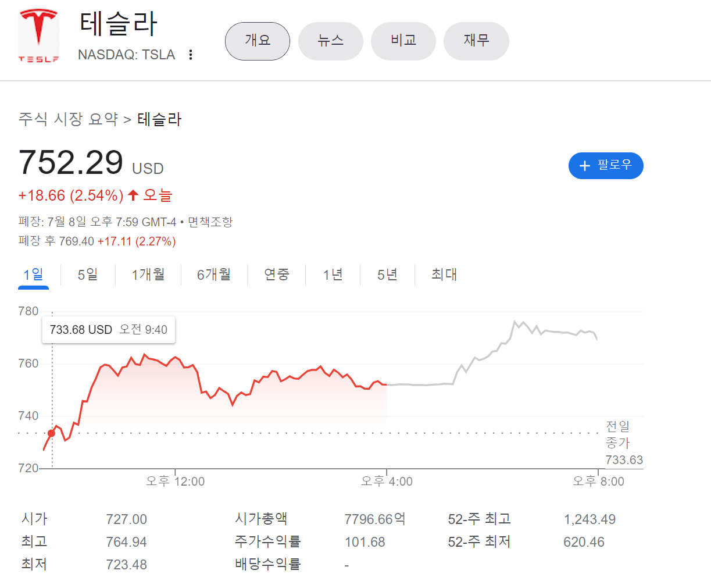This screenshot has height=588, width=711.
Task: Click the 52-주 최고 value 1,243.49
Action: pyautogui.click(x=589, y=519)
